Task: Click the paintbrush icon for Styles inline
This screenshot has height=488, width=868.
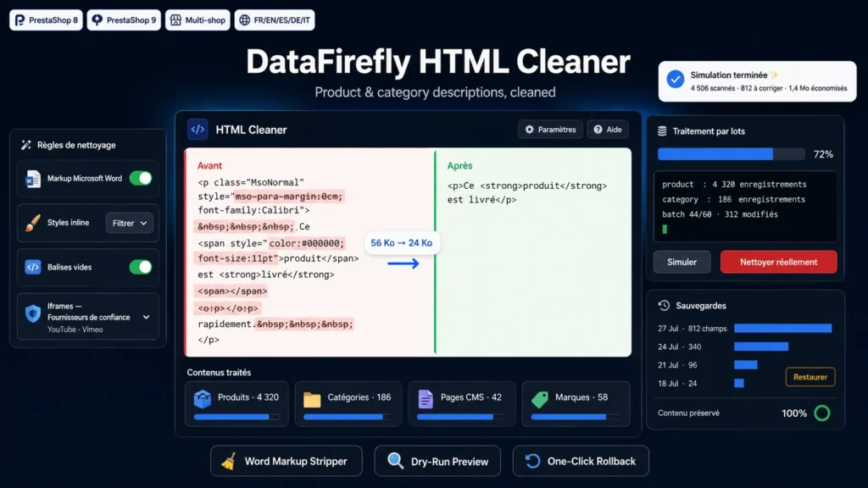Action: point(33,223)
